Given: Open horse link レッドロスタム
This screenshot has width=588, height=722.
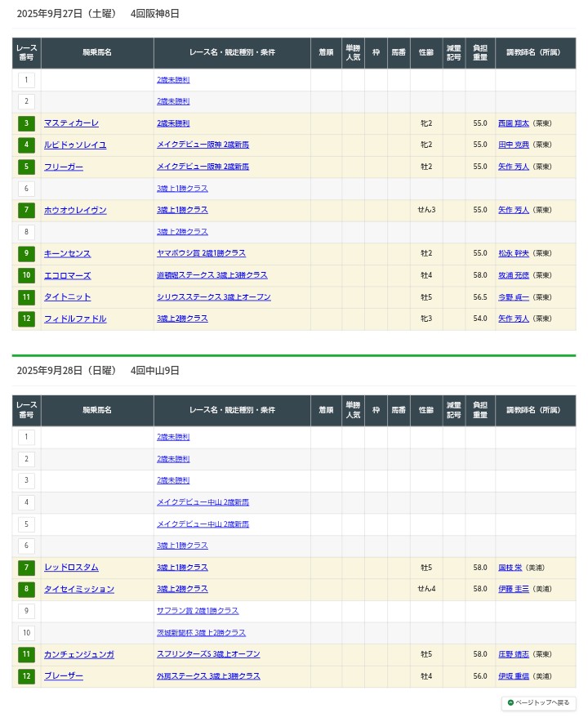Looking at the screenshot, I should click(x=71, y=568).
